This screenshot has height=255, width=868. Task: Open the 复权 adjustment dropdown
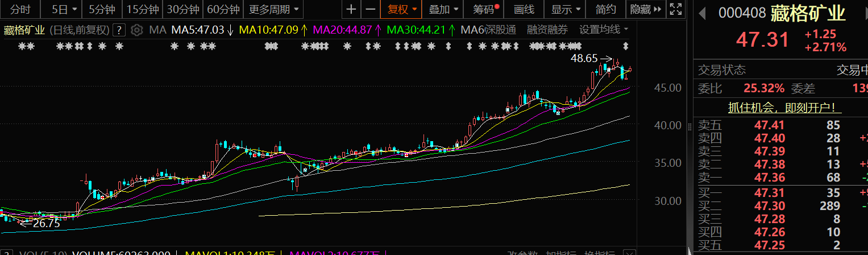(x=402, y=9)
